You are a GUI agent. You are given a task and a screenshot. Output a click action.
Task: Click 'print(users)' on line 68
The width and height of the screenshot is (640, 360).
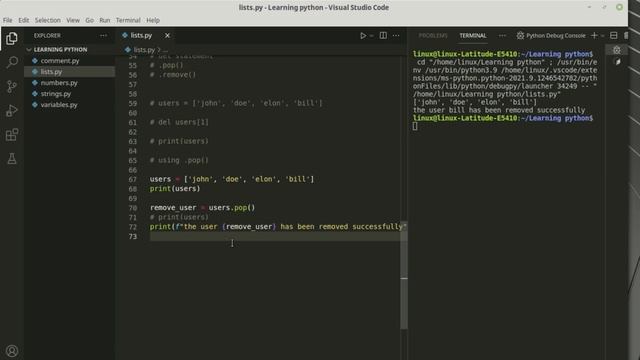coord(175,189)
